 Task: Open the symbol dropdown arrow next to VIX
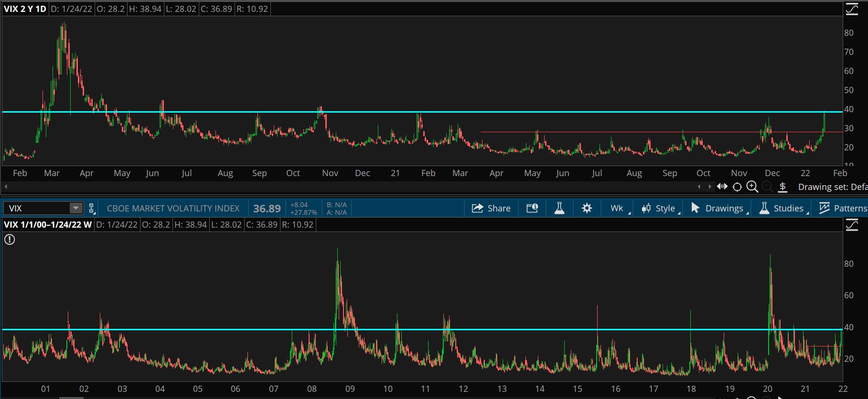click(x=76, y=208)
